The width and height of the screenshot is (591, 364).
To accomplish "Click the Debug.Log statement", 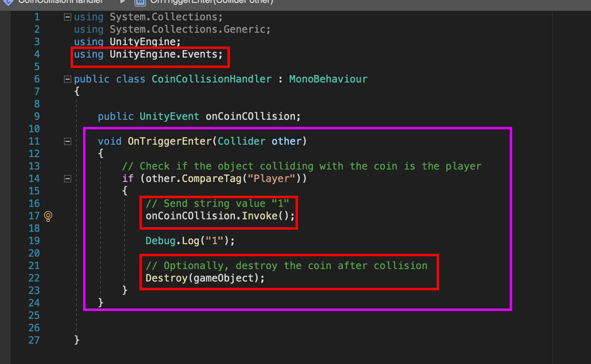I will [190, 241].
